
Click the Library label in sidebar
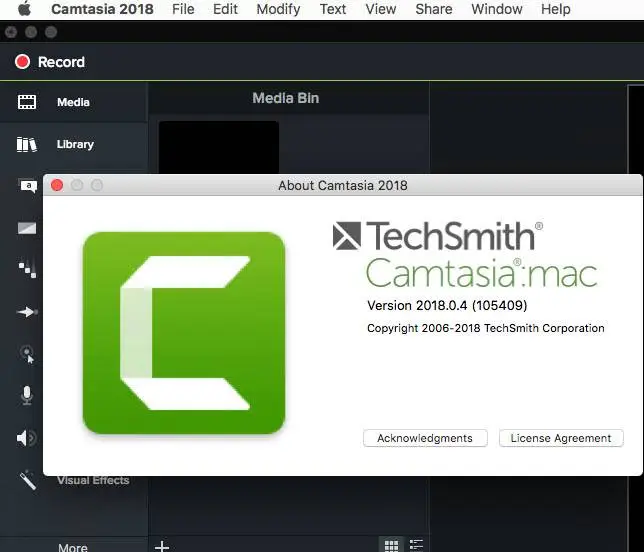(75, 145)
